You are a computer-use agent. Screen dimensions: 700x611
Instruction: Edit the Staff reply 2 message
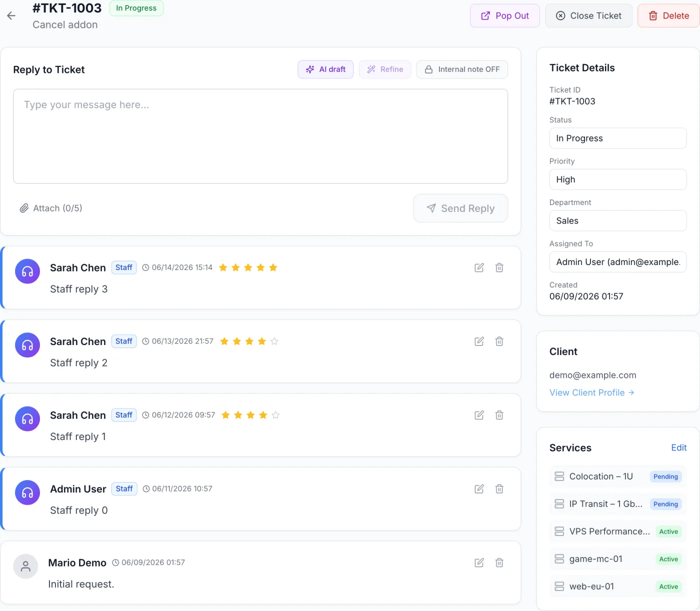click(479, 341)
